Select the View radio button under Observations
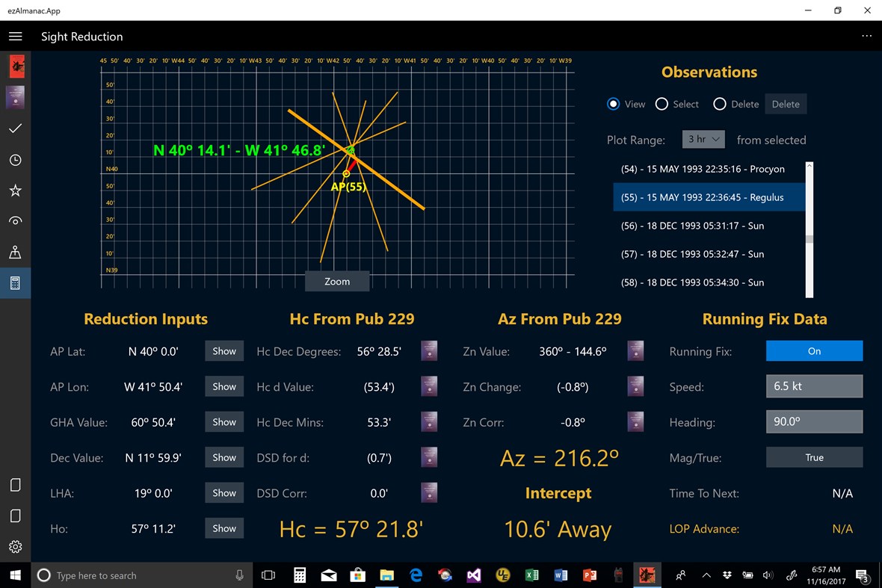882x588 pixels. point(614,104)
